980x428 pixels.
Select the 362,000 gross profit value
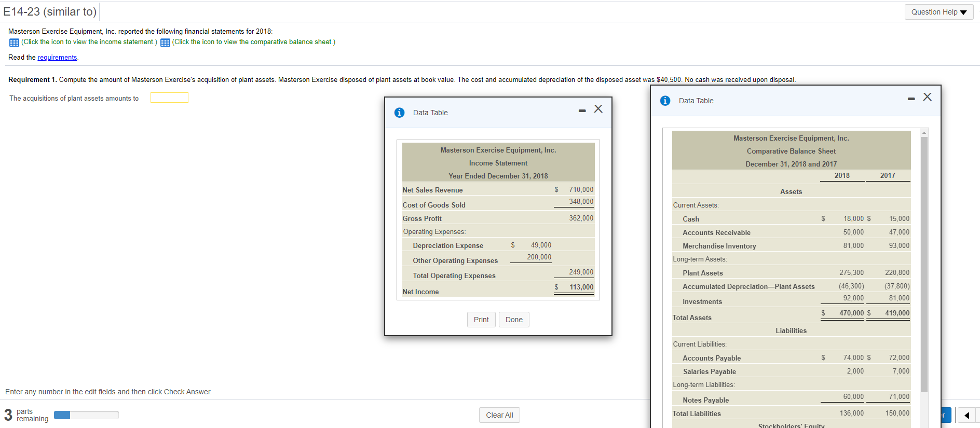(x=581, y=218)
